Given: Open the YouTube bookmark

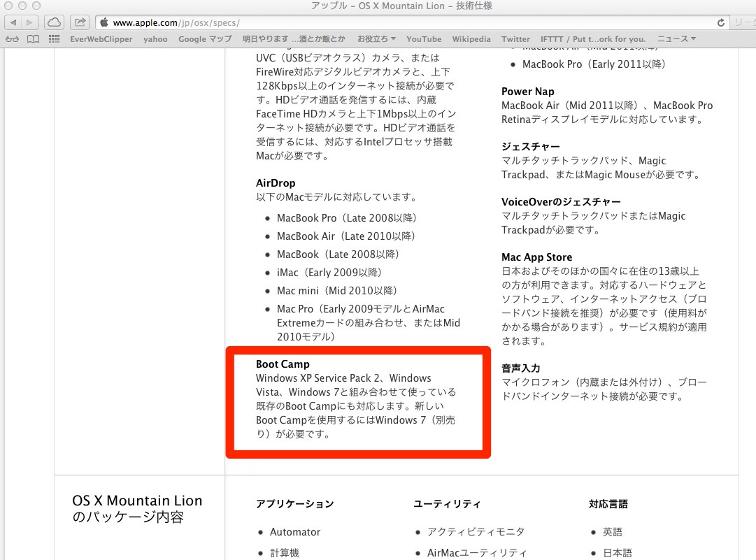Looking at the screenshot, I should tap(424, 39).
